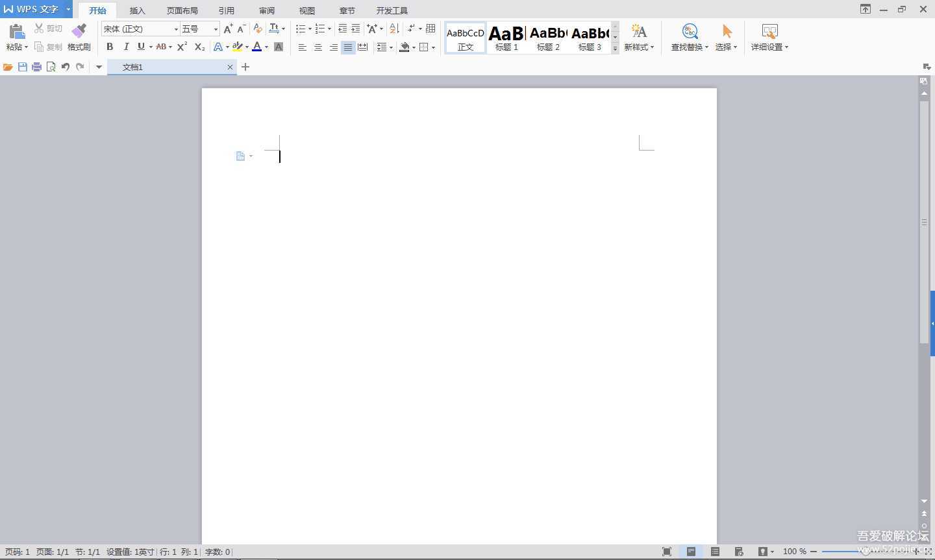Toggle justified paragraph alignment

[348, 47]
